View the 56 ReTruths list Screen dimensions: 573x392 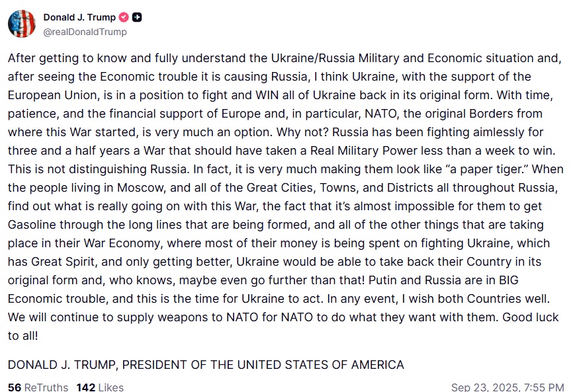[x=38, y=387]
